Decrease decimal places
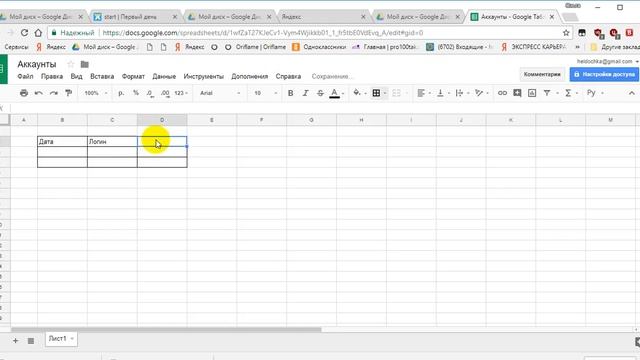The image size is (640, 360). point(150,93)
